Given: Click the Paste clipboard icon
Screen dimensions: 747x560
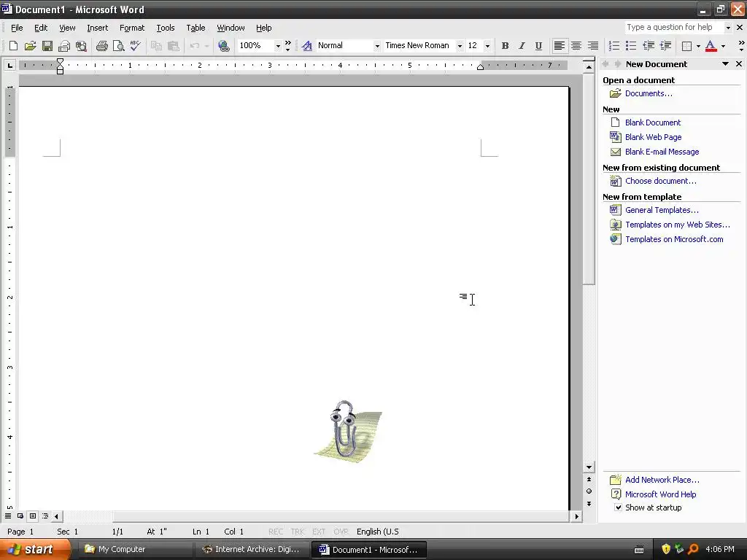Looking at the screenshot, I should click(173, 46).
